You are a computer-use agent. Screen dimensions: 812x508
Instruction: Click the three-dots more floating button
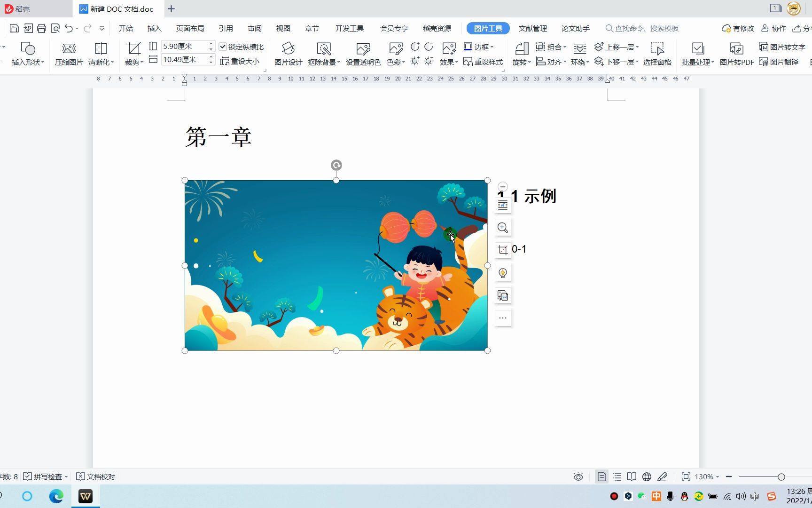pos(503,318)
